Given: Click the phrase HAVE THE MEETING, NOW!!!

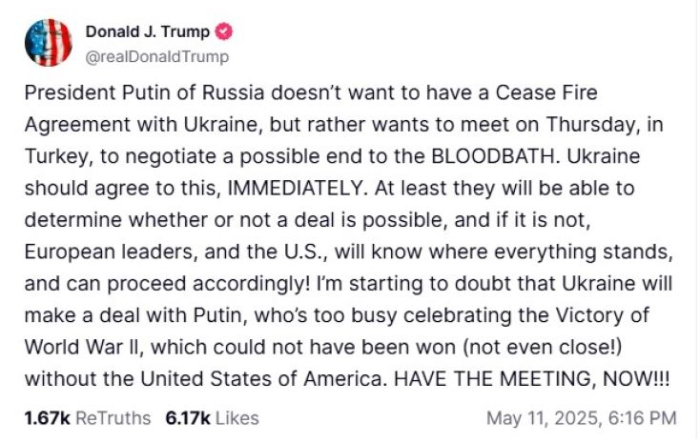Looking at the screenshot, I should coord(531,379).
